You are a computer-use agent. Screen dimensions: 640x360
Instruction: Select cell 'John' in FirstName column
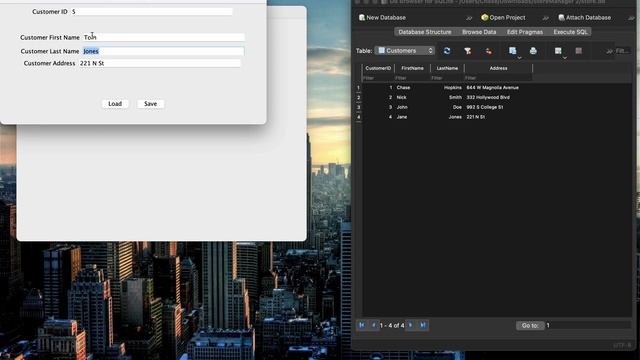tap(412, 107)
